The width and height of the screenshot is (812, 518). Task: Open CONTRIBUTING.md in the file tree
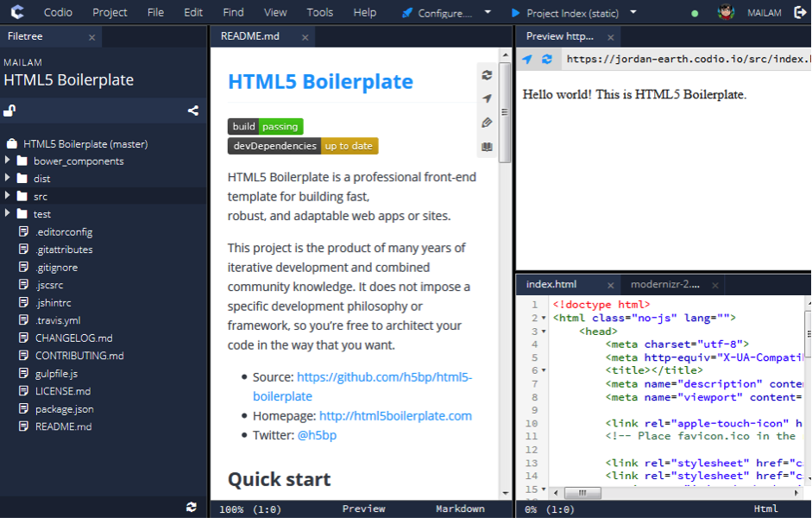click(79, 356)
